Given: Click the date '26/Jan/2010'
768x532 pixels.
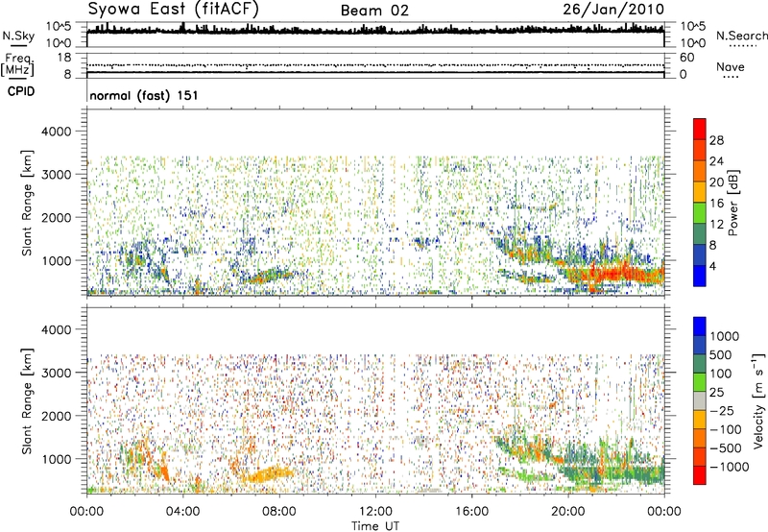Looking at the screenshot, I should 613,9.
